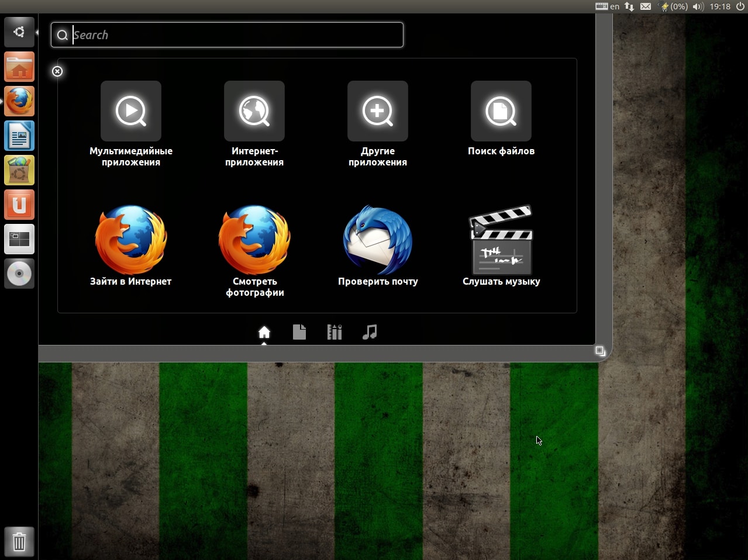This screenshot has height=560, width=748.
Task: Switch to the Applications lens tab
Action: (x=335, y=333)
